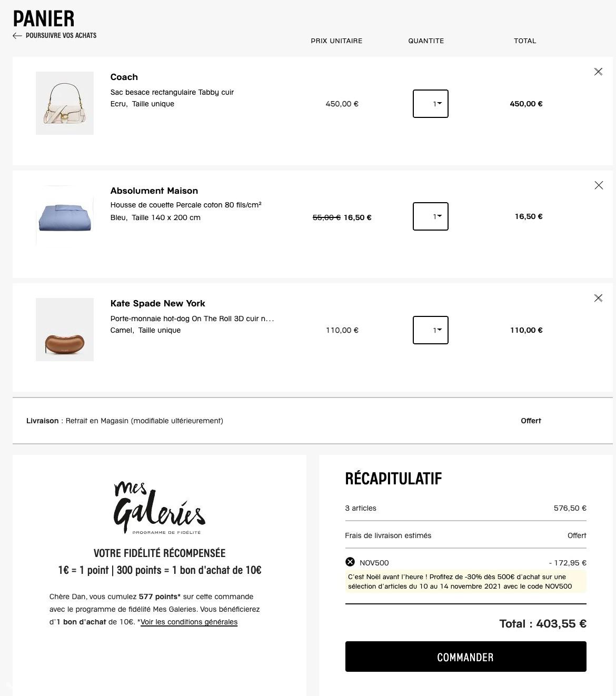Click the Absolument Maison brand name

(154, 191)
